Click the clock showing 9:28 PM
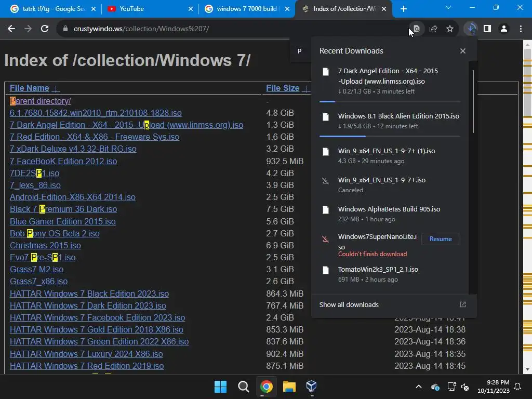Image resolution: width=532 pixels, height=399 pixels. [498, 382]
